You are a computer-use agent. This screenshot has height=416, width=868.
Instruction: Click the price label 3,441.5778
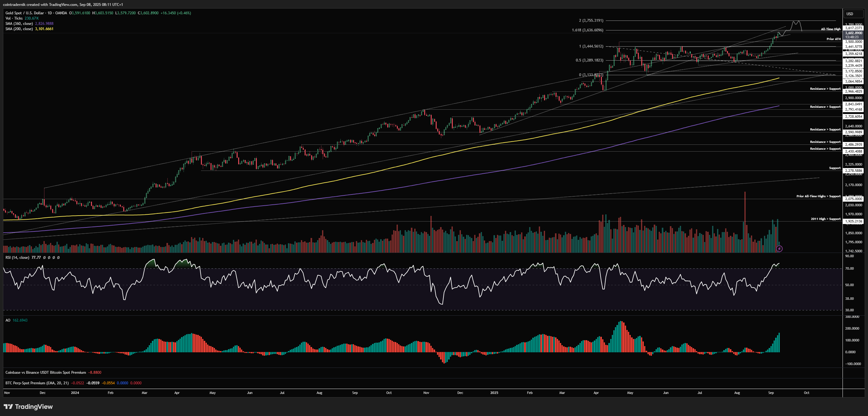pos(853,47)
